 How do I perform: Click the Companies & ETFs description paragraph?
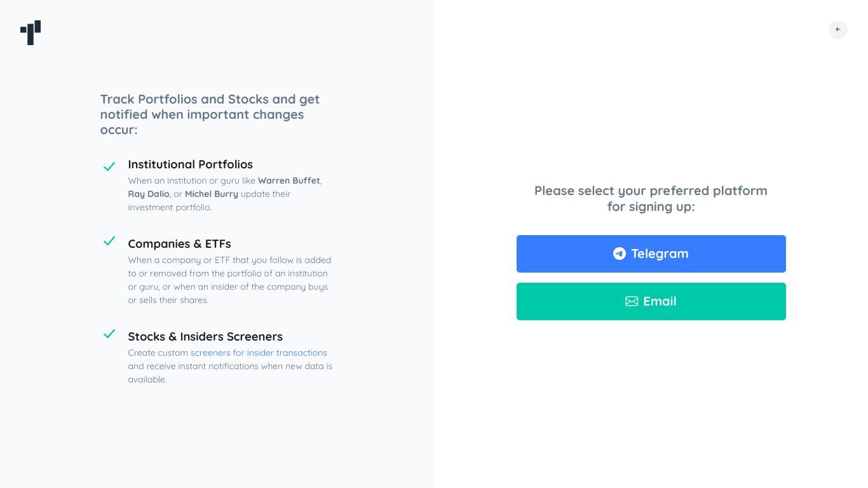point(229,280)
